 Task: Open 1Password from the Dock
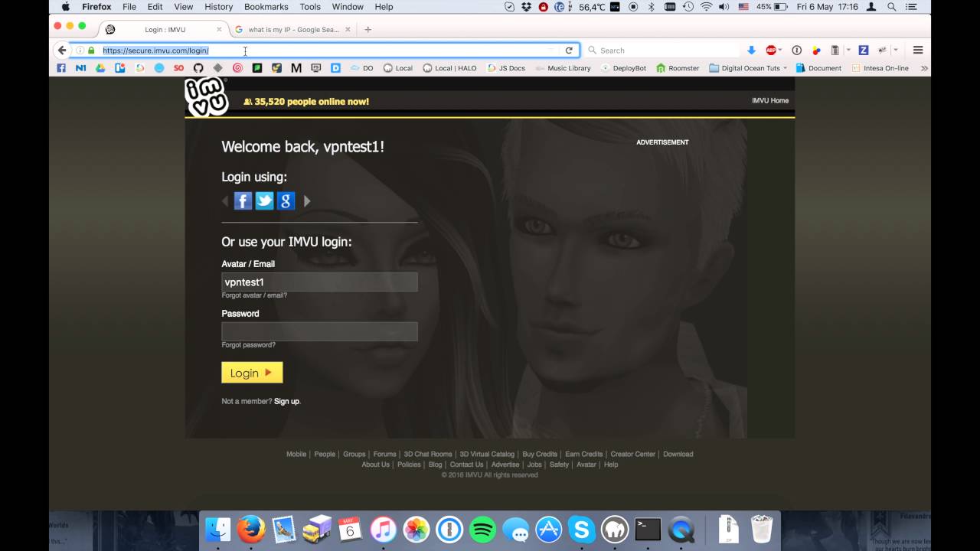449,530
